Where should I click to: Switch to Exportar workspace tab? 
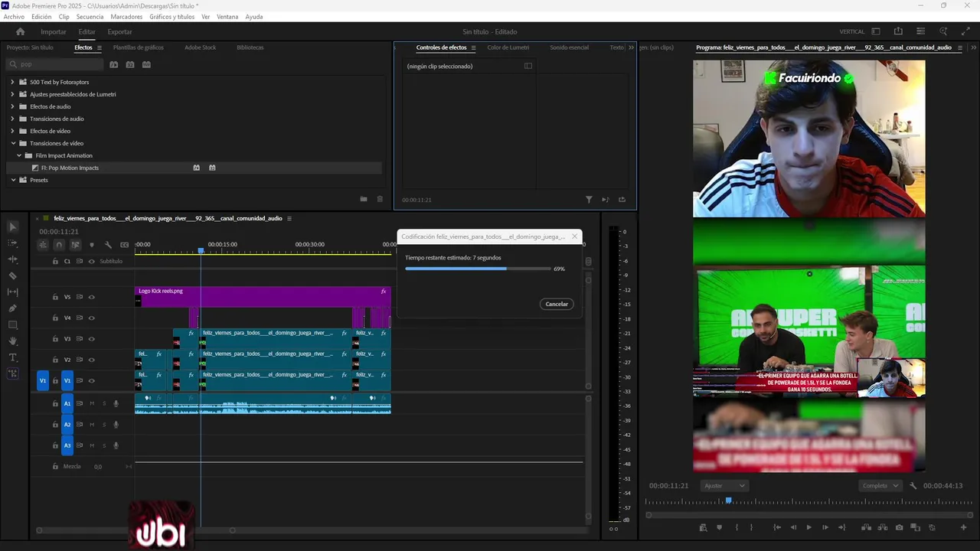pyautogui.click(x=119, y=32)
